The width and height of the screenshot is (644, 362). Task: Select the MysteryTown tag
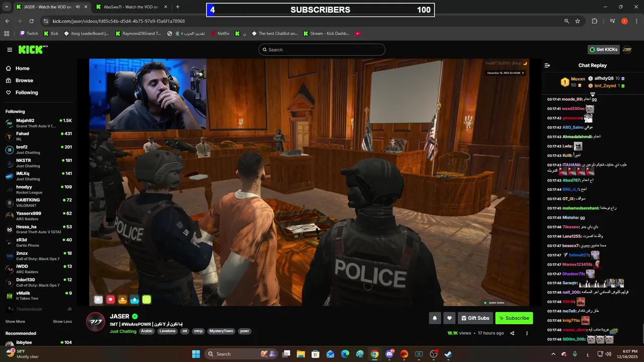(221, 331)
